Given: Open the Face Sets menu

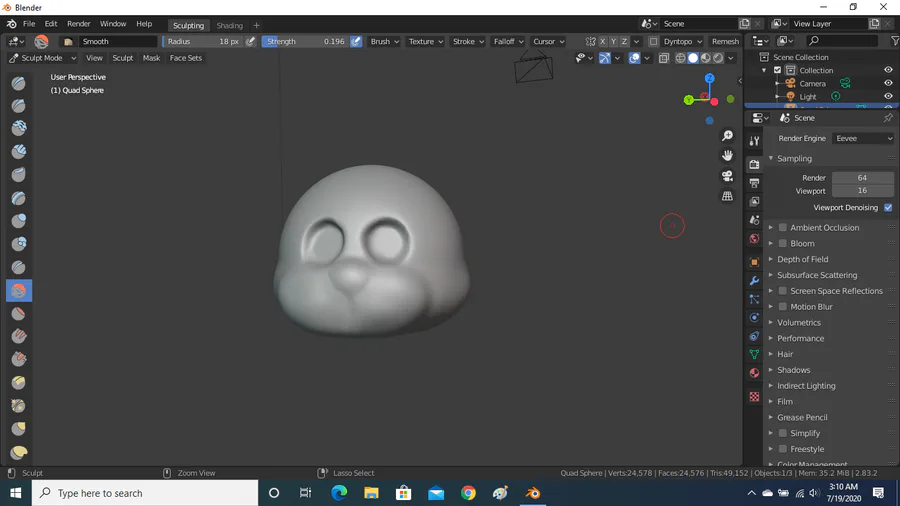Looking at the screenshot, I should 185,58.
